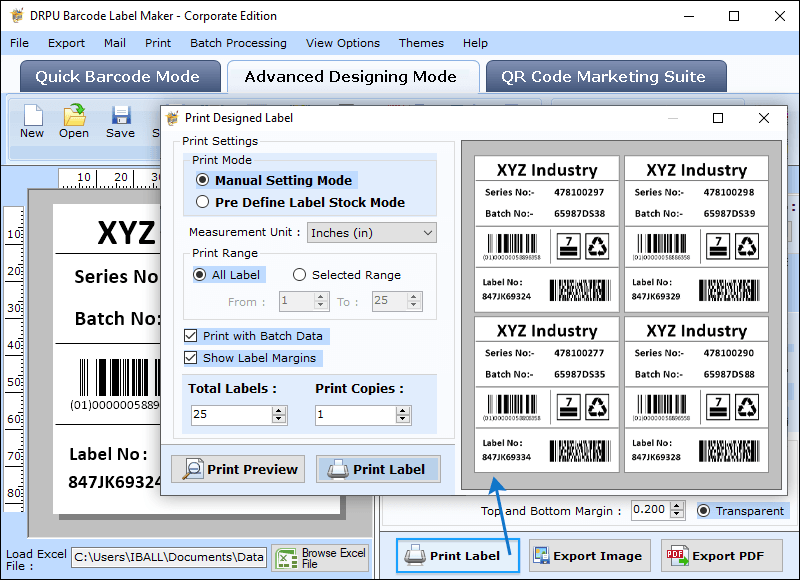Click the Print Designed Label dialog icon
The width and height of the screenshot is (800, 580).
[172, 118]
